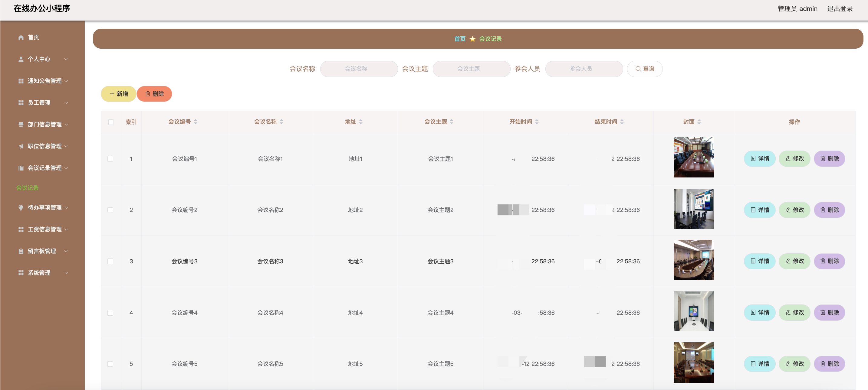Viewport: 868px width, 390px height.
Task: Click the grid icon beside 系统管理
Action: click(x=21, y=273)
